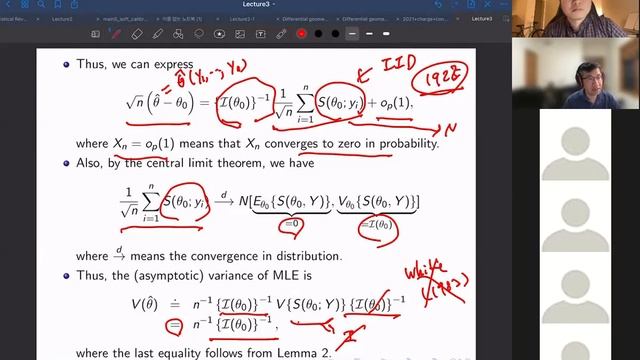Switch to the 2021+charge+con tab
Viewport: 640px width, 360px height.
click(x=424, y=19)
